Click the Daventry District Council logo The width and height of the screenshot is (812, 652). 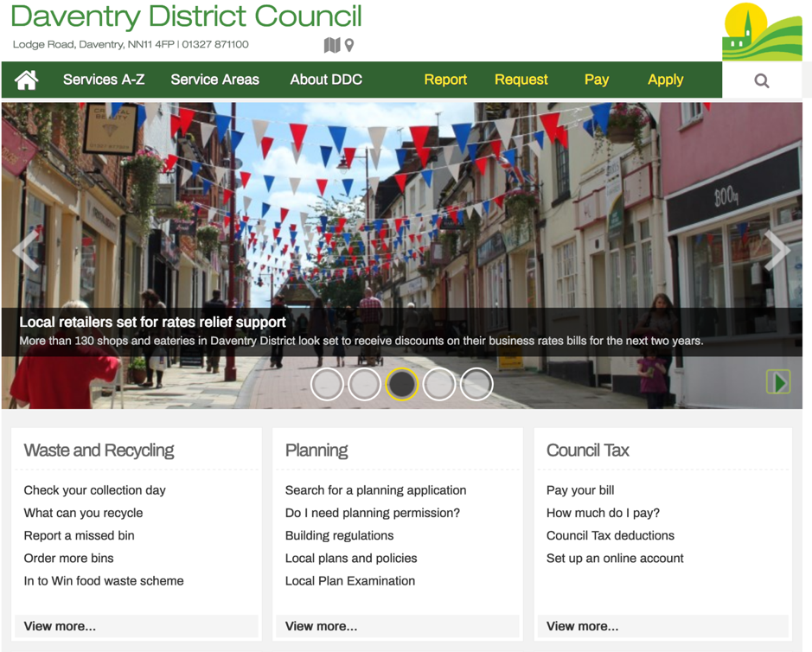point(762,32)
